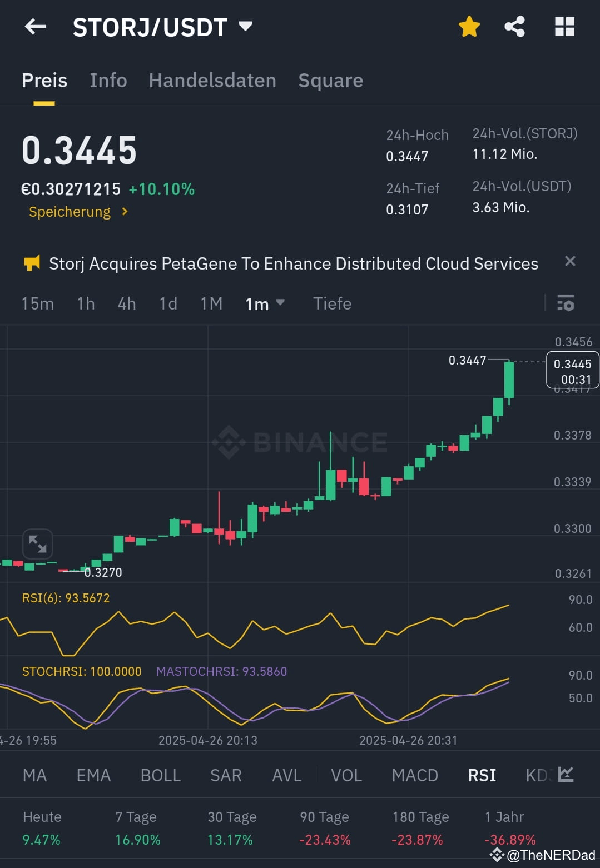Open the Storj Acquires PetaGene news headline
The image size is (600, 868).
point(294,263)
